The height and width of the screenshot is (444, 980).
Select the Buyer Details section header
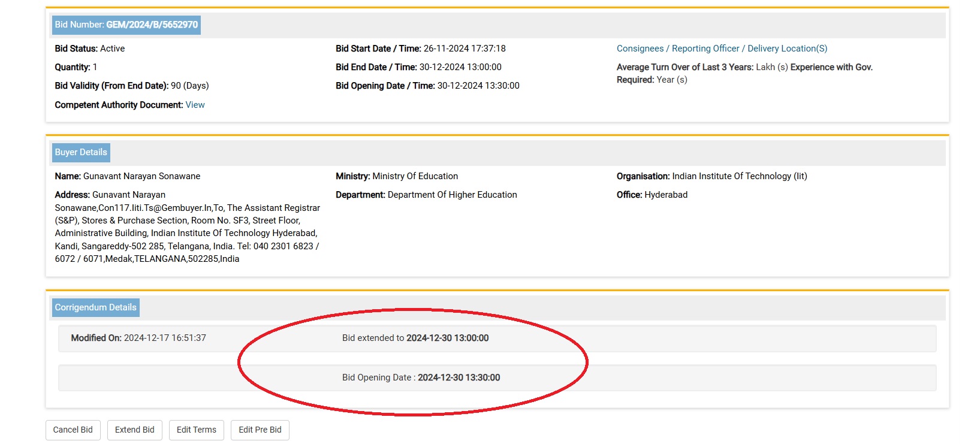[x=81, y=152]
